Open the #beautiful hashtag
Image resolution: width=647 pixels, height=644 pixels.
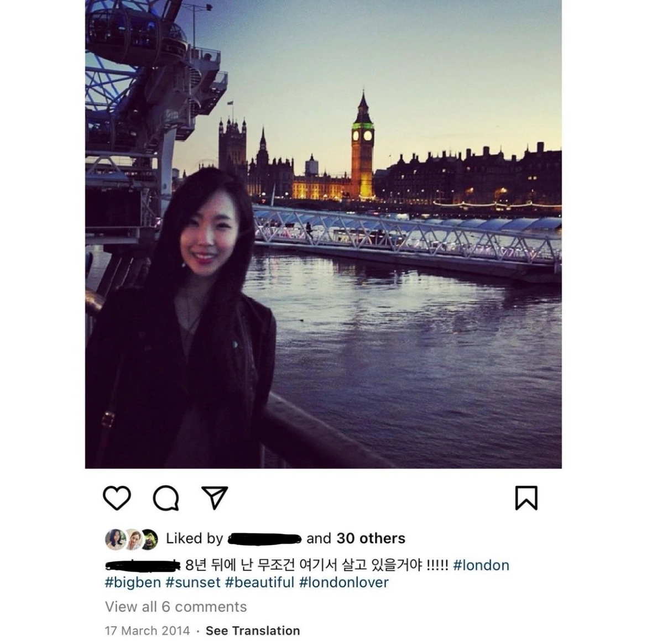(x=259, y=583)
